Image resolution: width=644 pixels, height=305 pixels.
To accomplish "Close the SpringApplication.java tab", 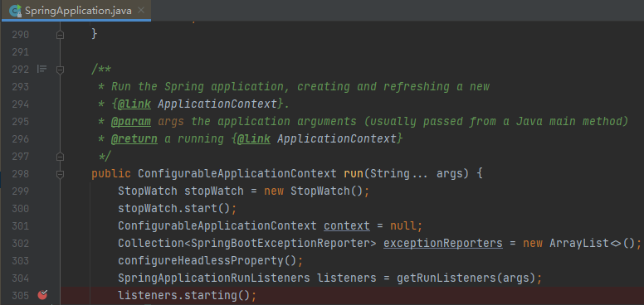I will (x=141, y=10).
